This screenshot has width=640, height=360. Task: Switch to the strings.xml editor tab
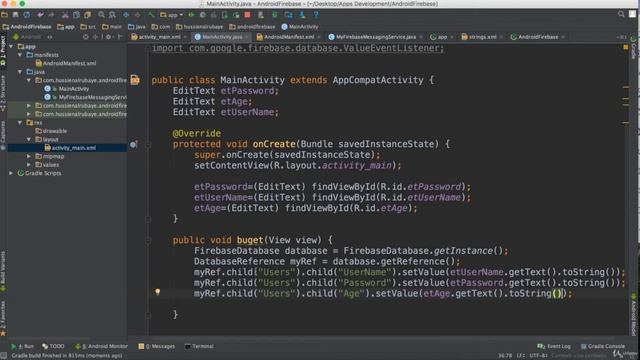click(482, 37)
